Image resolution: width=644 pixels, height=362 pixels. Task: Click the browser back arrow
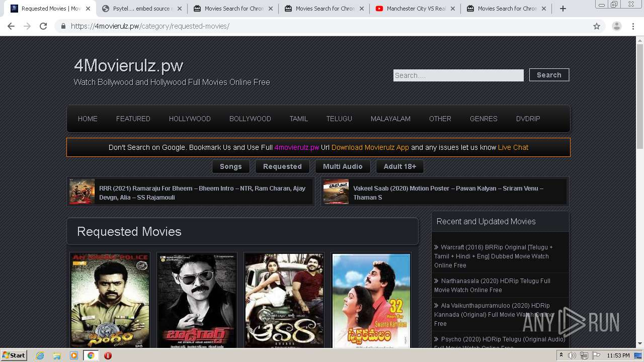pos(11,26)
